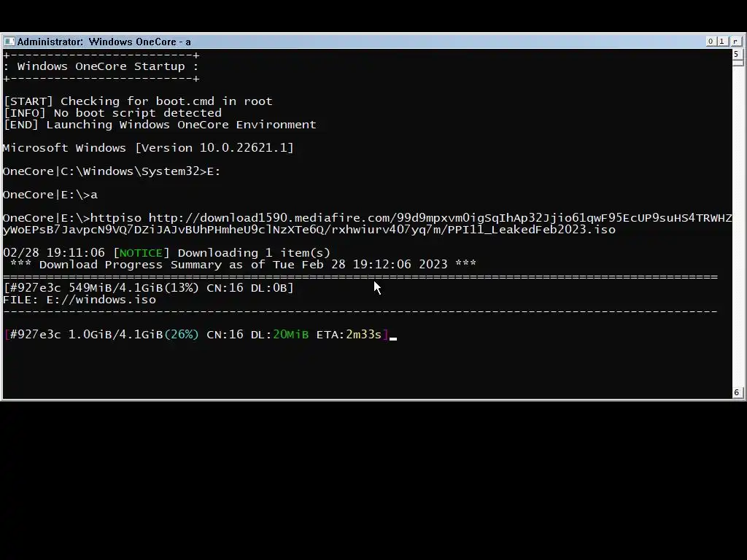Click '[START] Checking for boot.cmd in root' line
Image resolution: width=747 pixels, height=560 pixels.
[138, 101]
